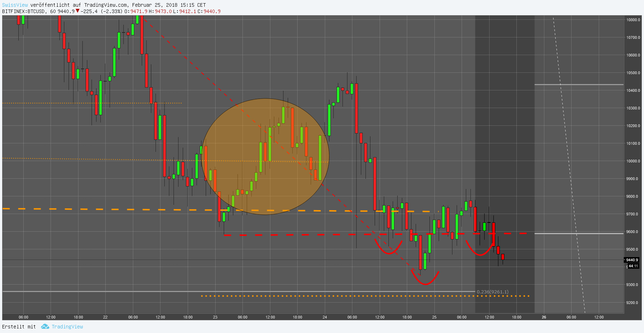The image size is (644, 333).
Task: Click the -225.4 price change value
Action: pyautogui.click(x=89, y=11)
